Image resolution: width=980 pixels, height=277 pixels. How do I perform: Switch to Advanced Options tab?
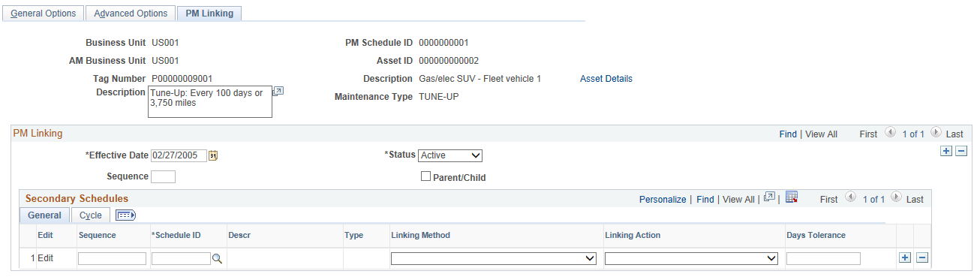131,14
